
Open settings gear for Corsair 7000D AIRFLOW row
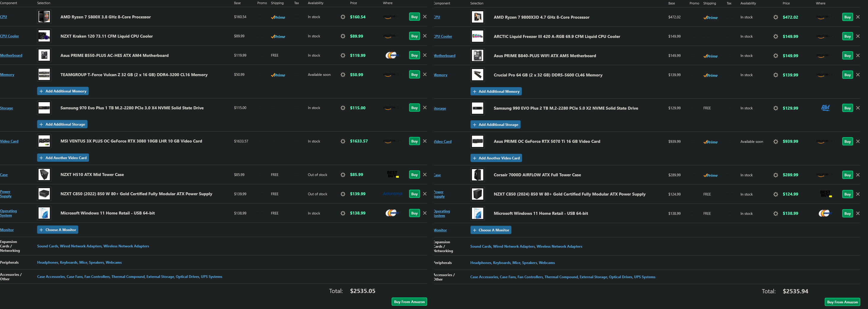[x=776, y=175]
